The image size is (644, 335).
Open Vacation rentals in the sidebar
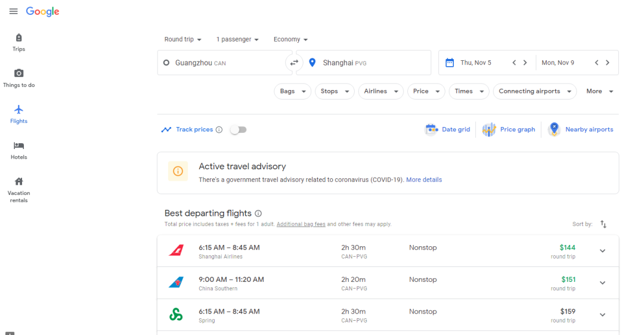[x=19, y=190]
